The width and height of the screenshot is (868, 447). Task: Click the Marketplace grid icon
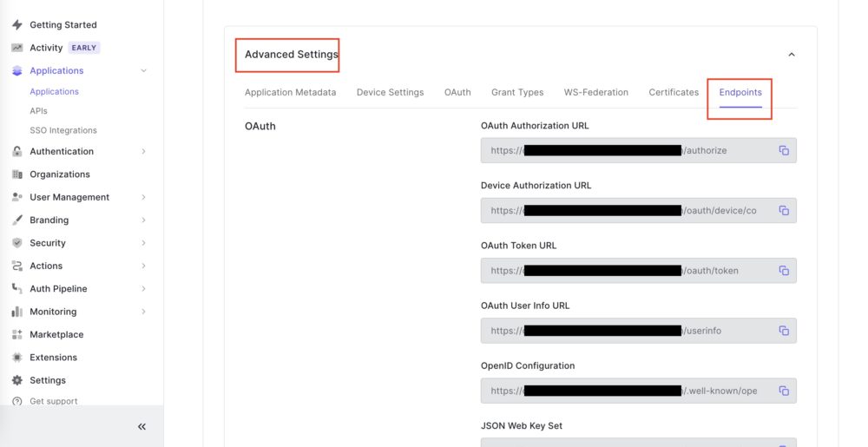[x=17, y=335]
